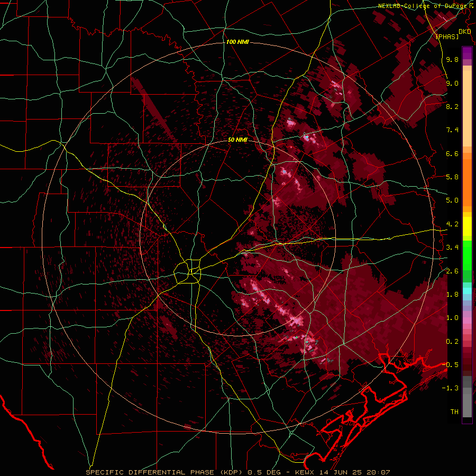476x476 pixels.
Task: Select the 9.0 value on the color scale
Action: tap(452, 83)
